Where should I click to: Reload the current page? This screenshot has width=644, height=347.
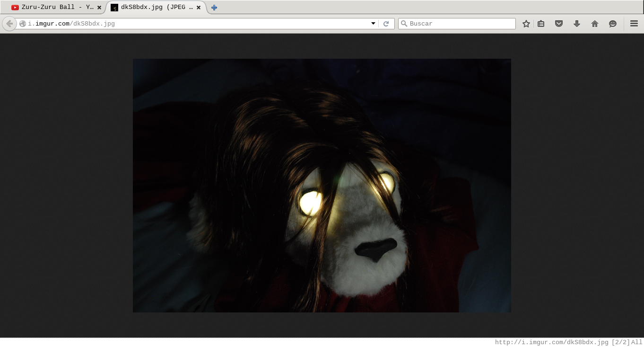coord(386,24)
